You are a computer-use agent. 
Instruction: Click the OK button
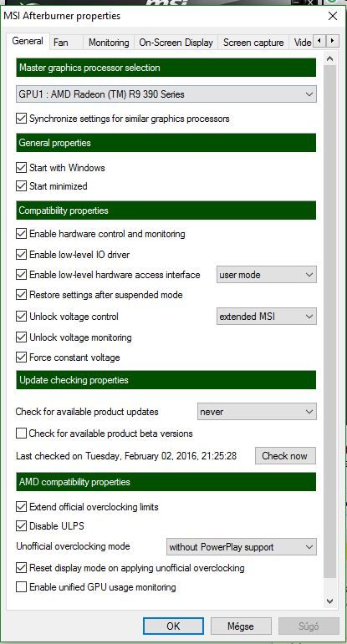(x=173, y=626)
